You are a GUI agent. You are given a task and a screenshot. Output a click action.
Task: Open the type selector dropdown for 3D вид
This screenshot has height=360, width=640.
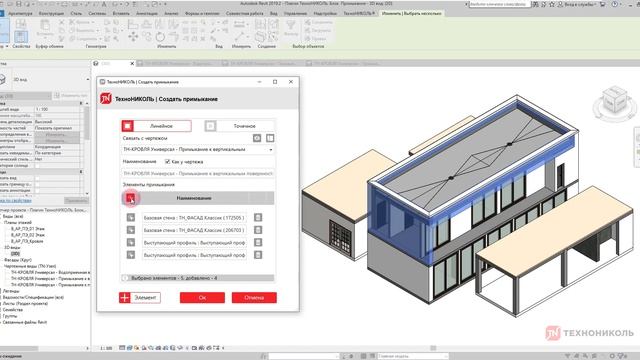tap(87, 79)
